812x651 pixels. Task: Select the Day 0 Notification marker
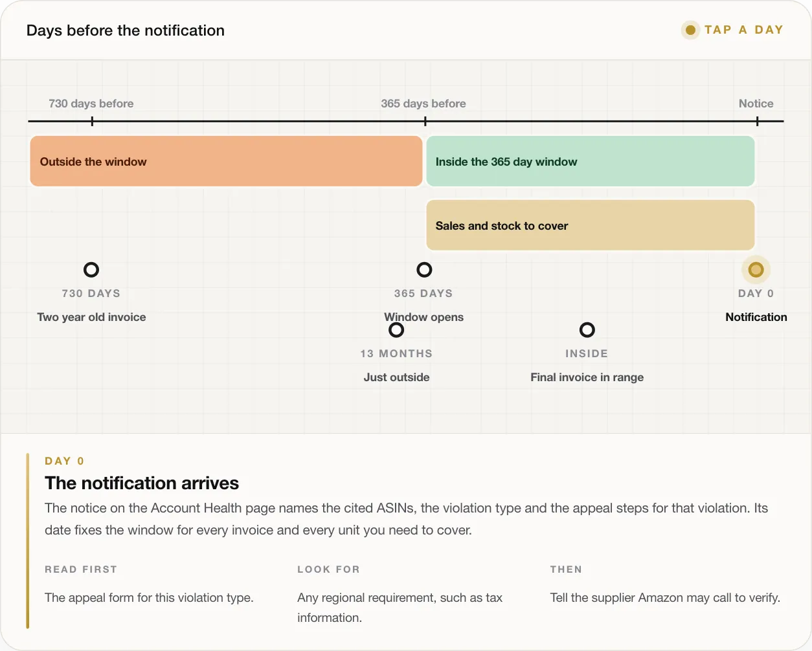[x=756, y=270]
